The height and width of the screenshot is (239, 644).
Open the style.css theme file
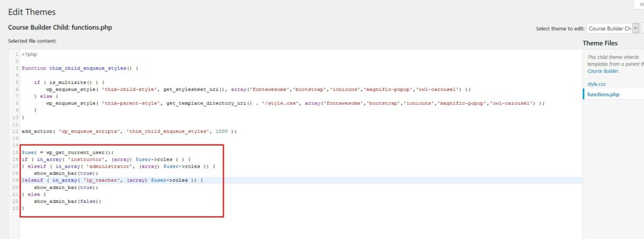tap(596, 84)
